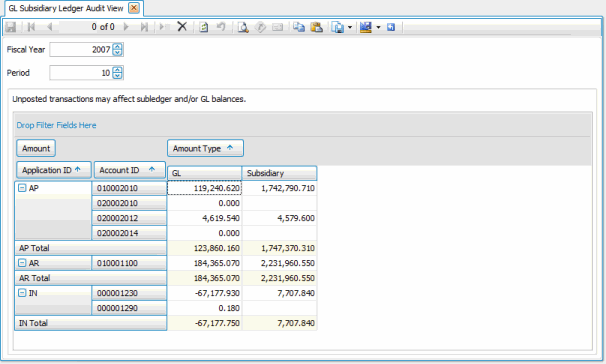Click AP Total GL value 123,860.160
This screenshot has height=364, width=606.
(204, 248)
